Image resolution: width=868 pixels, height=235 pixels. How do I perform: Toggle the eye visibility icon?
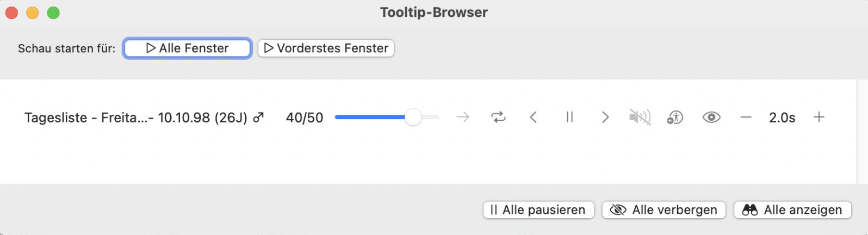[x=711, y=117]
